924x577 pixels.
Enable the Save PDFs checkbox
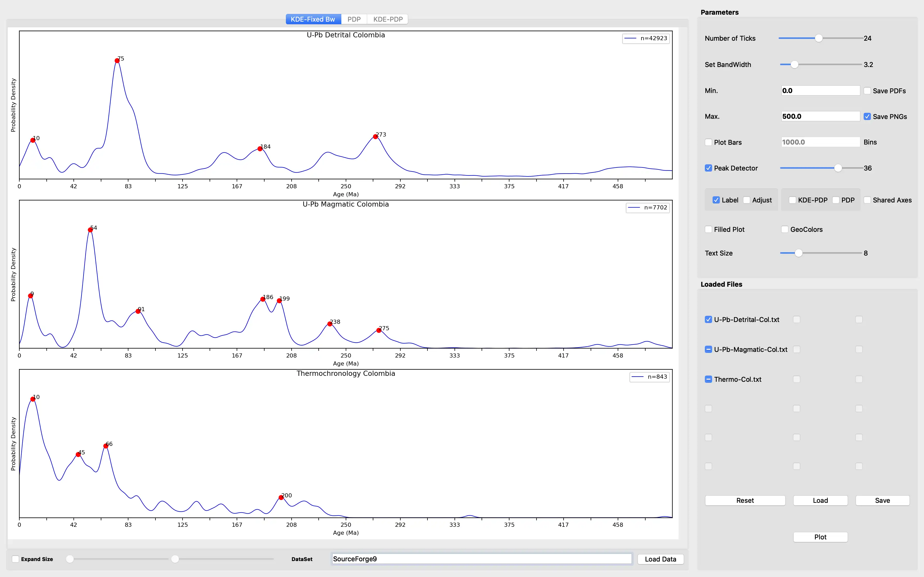[867, 91]
